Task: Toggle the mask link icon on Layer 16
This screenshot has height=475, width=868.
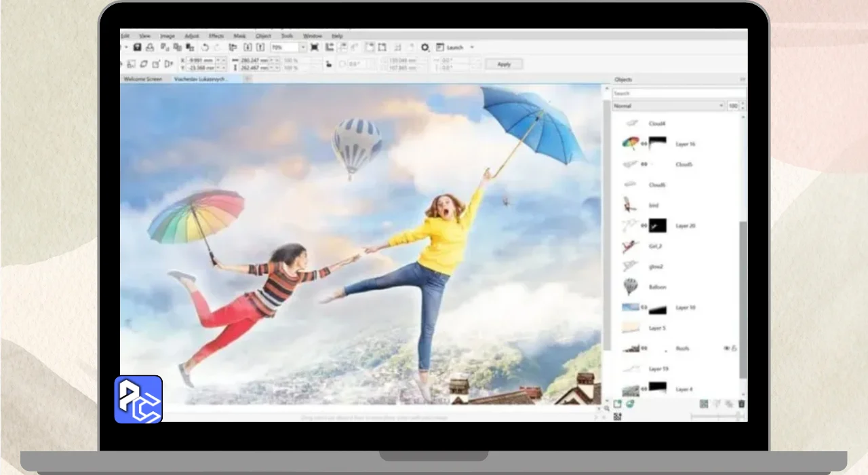Action: 644,144
